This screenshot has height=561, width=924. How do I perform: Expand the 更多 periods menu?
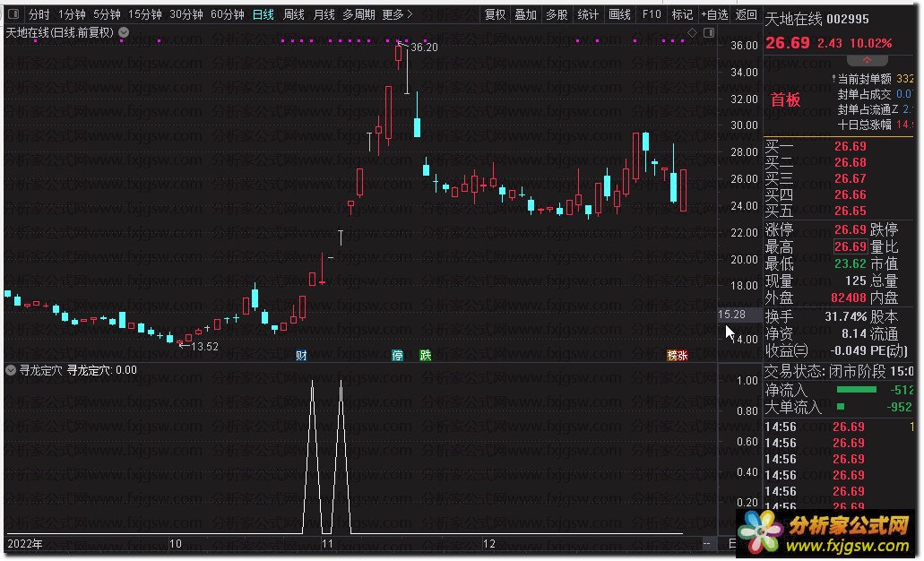397,14
